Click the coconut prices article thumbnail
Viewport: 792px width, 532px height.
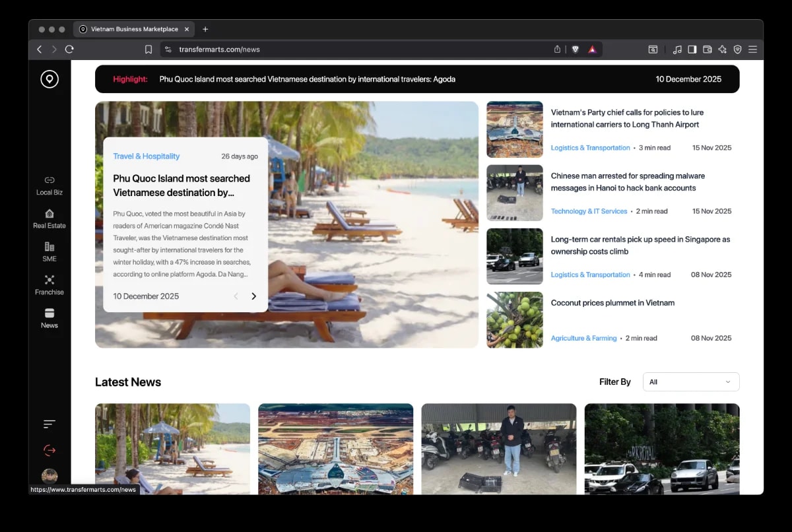coord(514,320)
